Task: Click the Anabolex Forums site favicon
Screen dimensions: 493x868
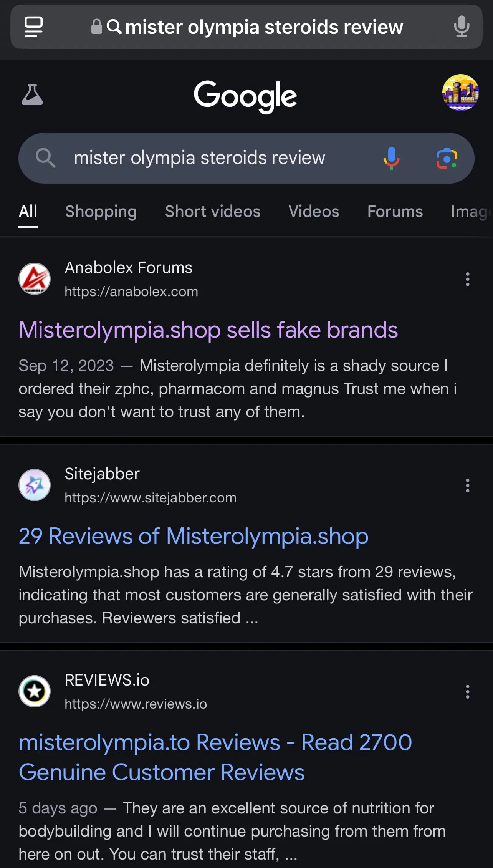Action: (35, 279)
